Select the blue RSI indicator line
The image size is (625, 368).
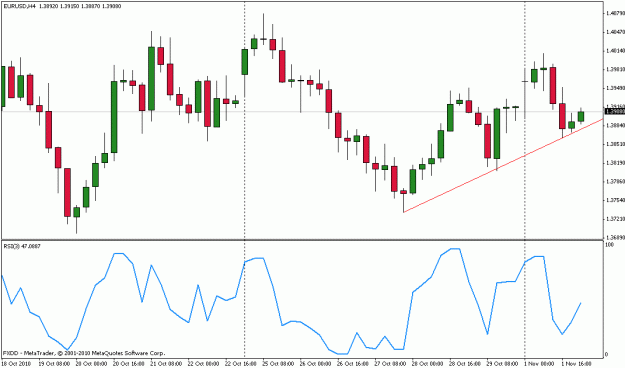coord(291,301)
